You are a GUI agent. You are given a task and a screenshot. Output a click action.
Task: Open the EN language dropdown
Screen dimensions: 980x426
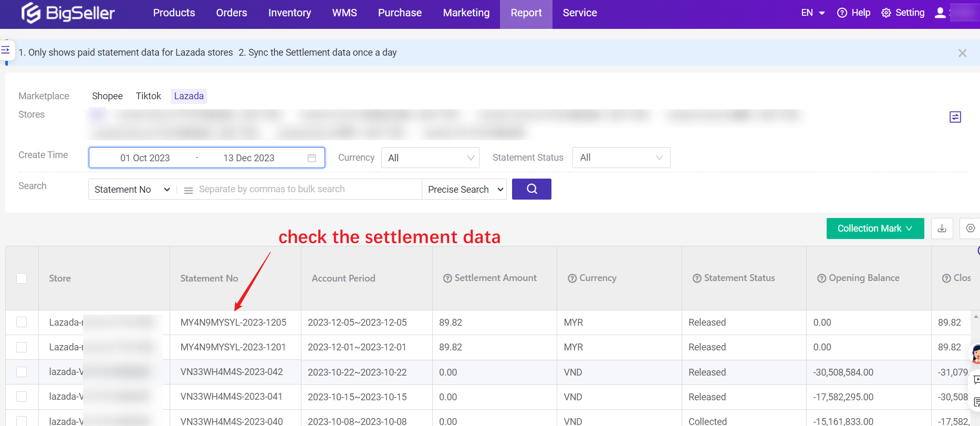(x=812, y=13)
